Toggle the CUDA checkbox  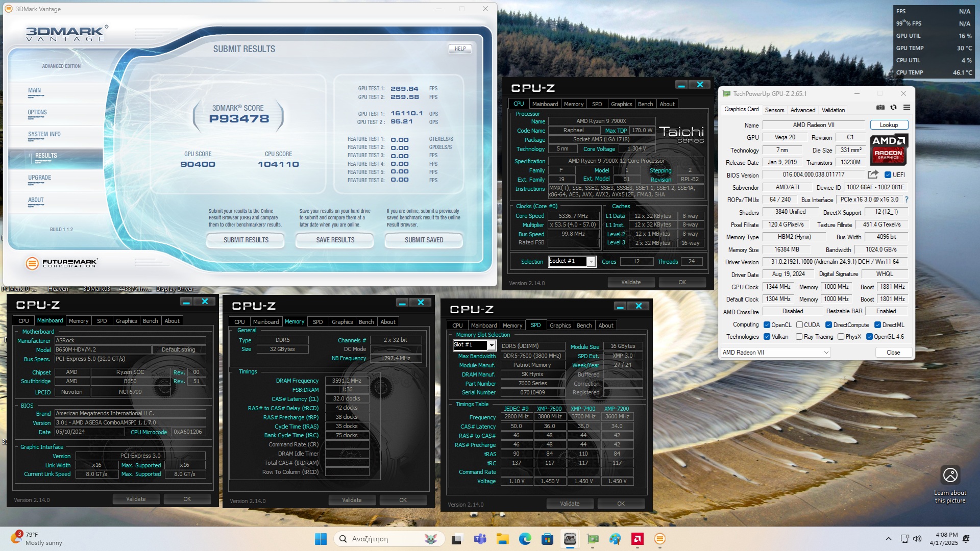coord(799,325)
